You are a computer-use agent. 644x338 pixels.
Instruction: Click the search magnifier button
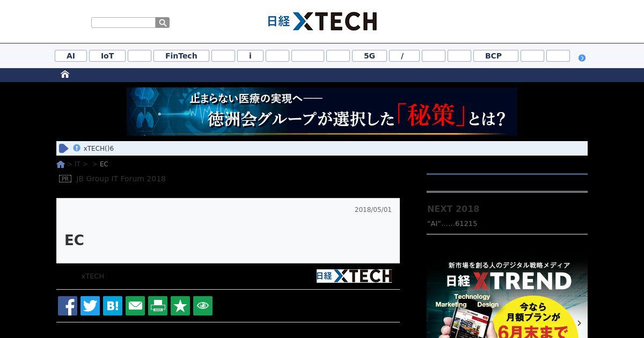[163, 23]
